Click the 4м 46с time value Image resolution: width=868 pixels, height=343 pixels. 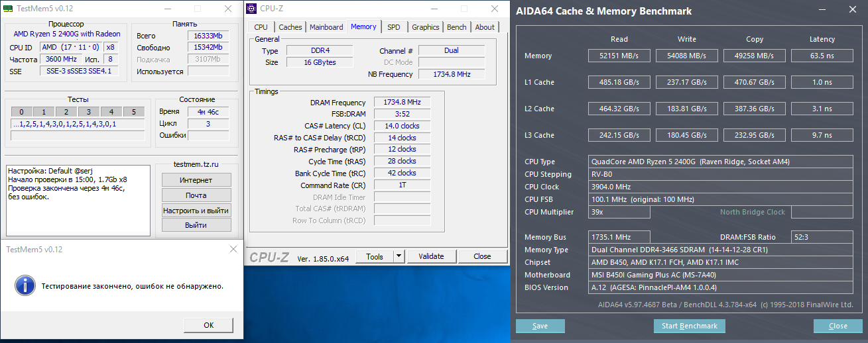tap(208, 112)
